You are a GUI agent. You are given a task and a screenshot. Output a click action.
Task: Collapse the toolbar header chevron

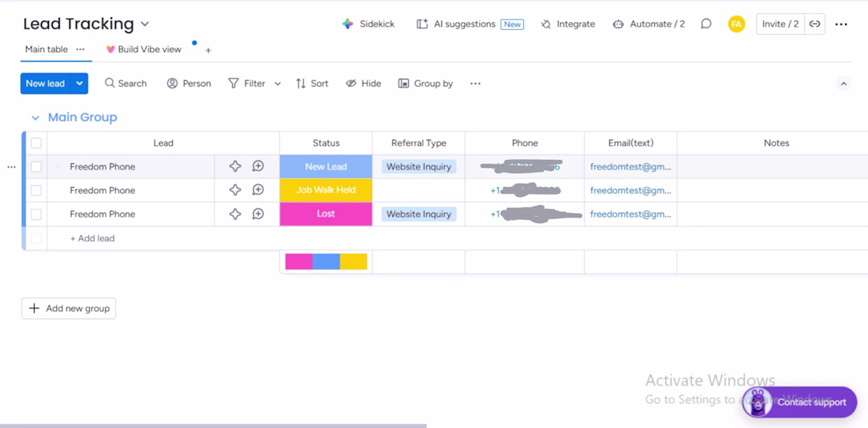tap(844, 84)
